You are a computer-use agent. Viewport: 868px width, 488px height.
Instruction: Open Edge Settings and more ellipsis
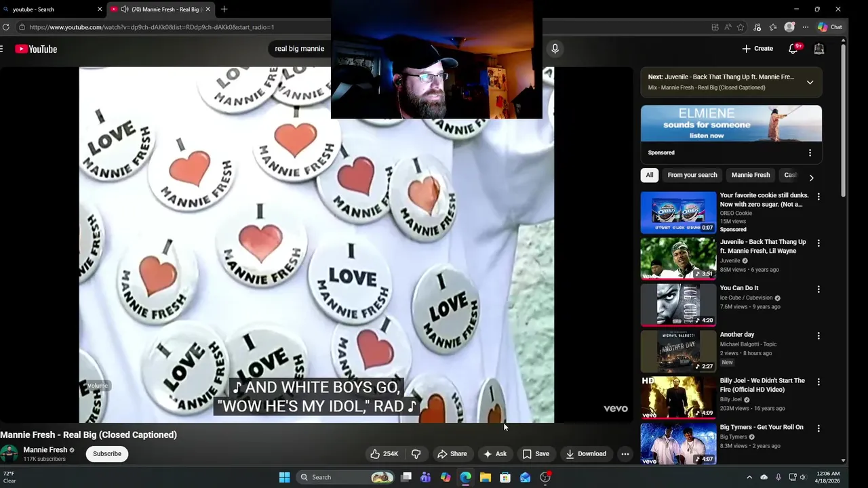point(806,27)
